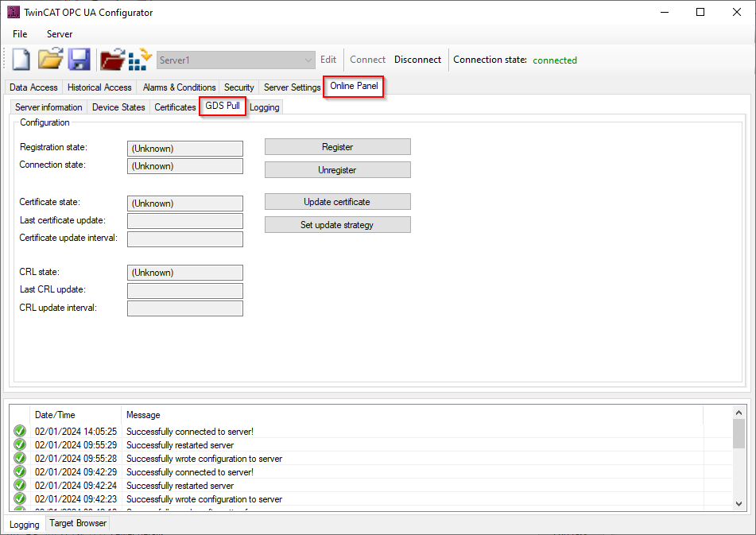The width and height of the screenshot is (756, 535).
Task: Switch to the Data Access tab
Action: click(x=33, y=87)
